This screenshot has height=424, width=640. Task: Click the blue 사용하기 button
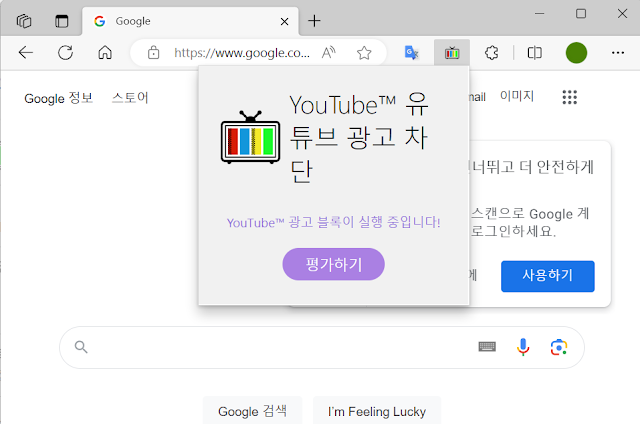(547, 276)
